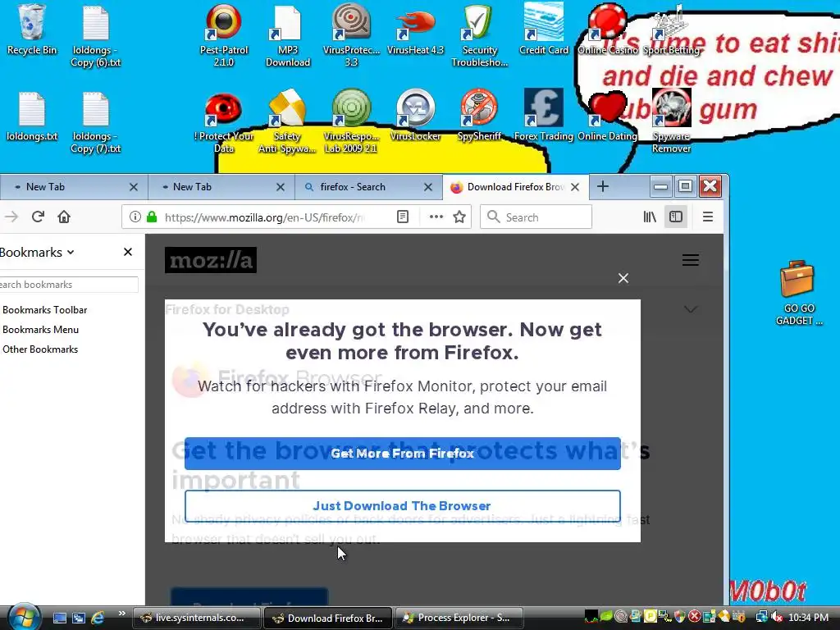Open the Firefox library icon
The width and height of the screenshot is (840, 630).
click(x=650, y=217)
